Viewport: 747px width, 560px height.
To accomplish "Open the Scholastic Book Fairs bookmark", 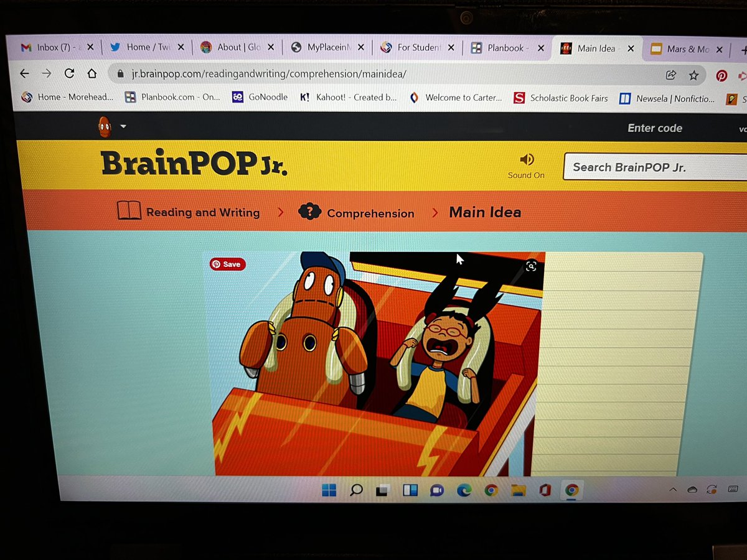I will 561,98.
